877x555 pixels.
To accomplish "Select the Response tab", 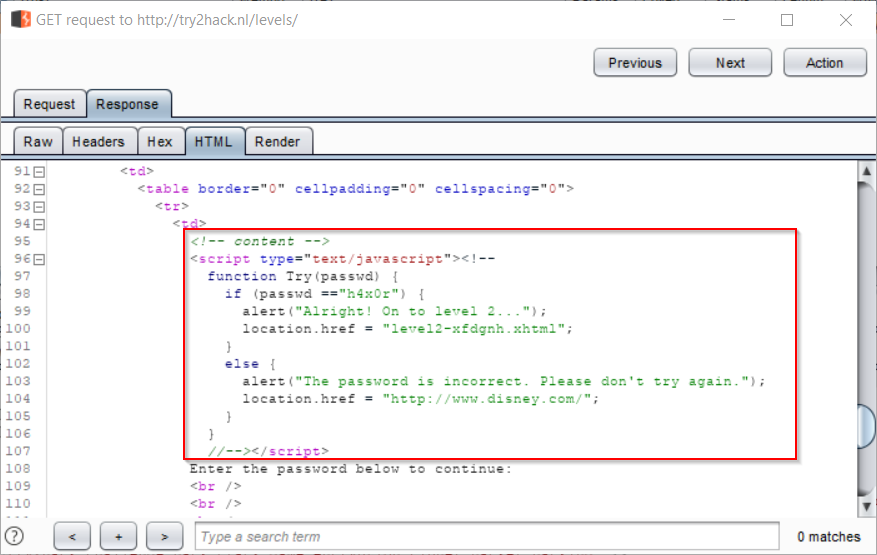I will [x=128, y=104].
